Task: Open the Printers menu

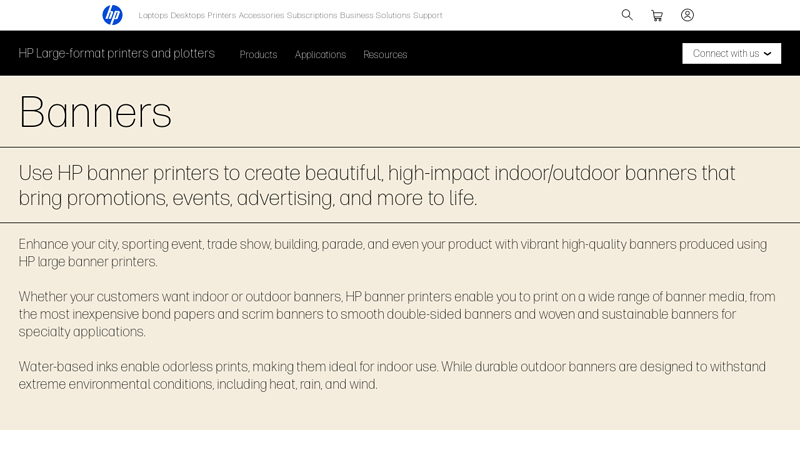Action: coord(221,15)
